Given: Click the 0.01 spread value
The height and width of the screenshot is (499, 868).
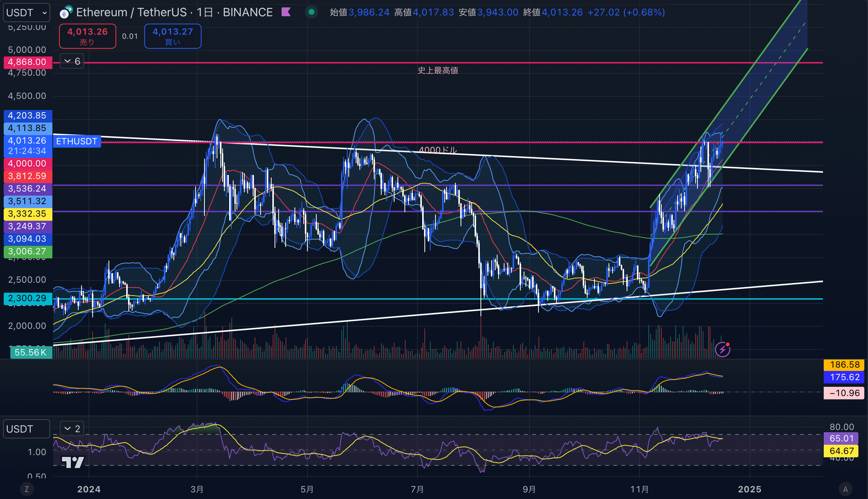Looking at the screenshot, I should coord(130,36).
